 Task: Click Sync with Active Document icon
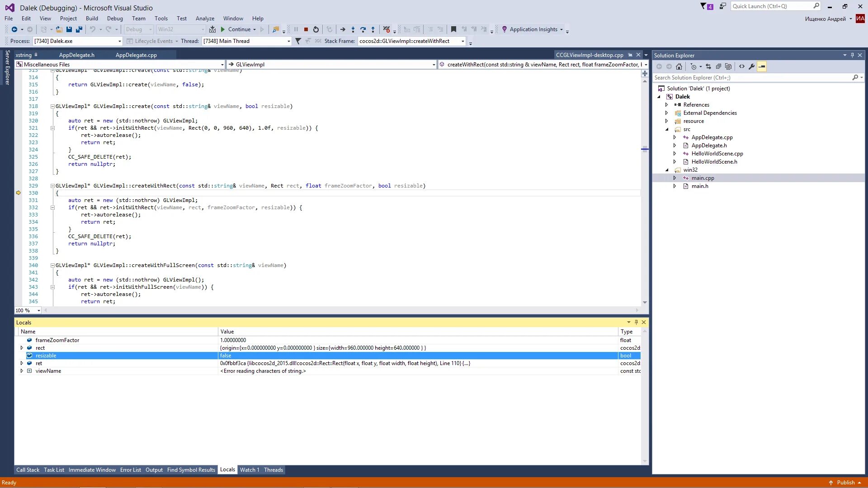point(708,67)
